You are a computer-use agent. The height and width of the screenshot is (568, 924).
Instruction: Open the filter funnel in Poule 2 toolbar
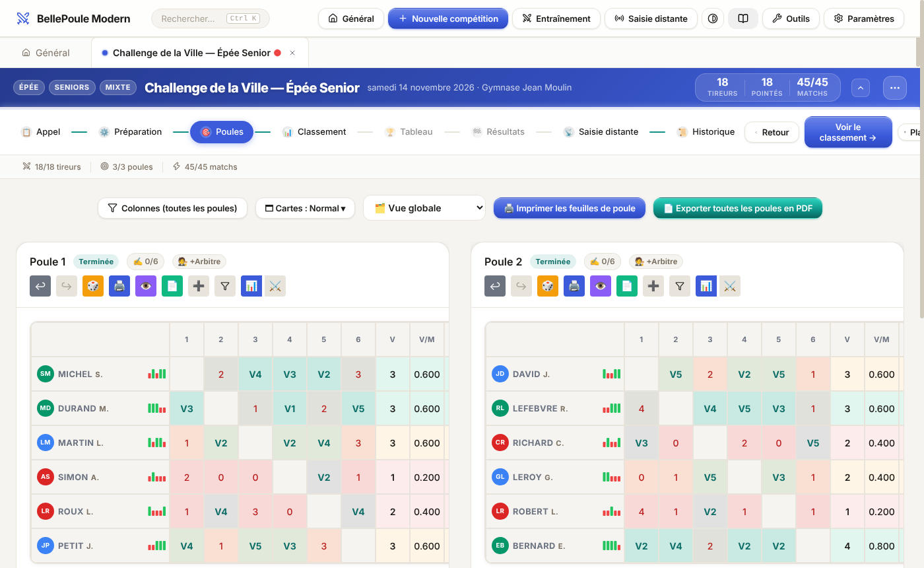click(680, 286)
